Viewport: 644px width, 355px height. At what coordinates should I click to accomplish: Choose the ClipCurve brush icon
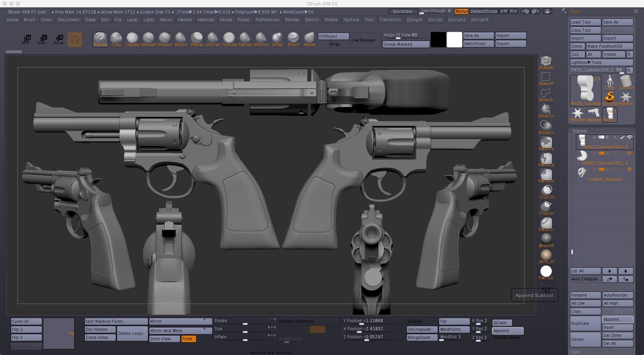[x=546, y=208]
